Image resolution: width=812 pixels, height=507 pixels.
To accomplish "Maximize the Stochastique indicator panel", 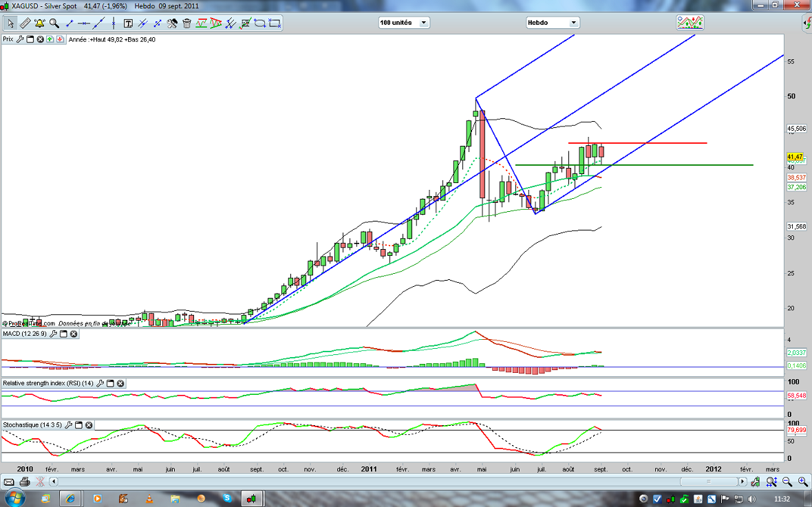I will (78, 425).
